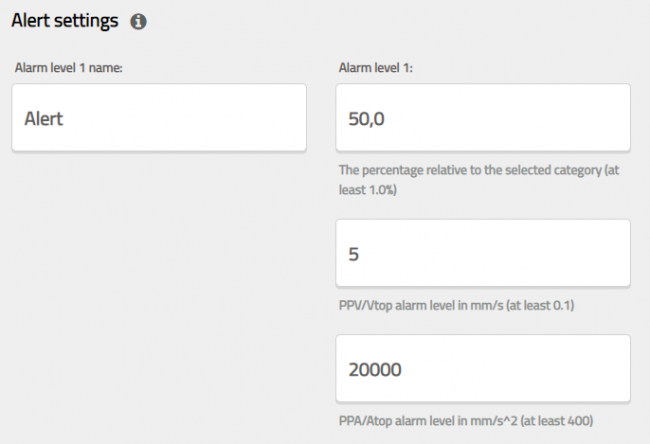Click empty space after 'Alert' in name field
This screenshot has width=650, height=444.
tap(200, 118)
